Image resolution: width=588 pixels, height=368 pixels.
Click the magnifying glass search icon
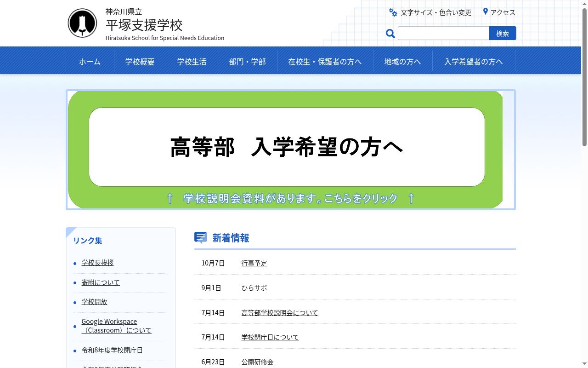coord(390,34)
